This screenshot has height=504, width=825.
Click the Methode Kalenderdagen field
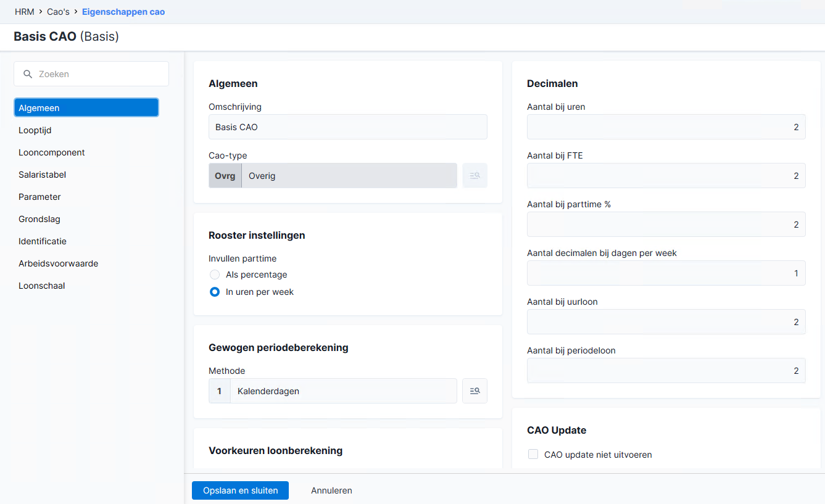(333, 391)
